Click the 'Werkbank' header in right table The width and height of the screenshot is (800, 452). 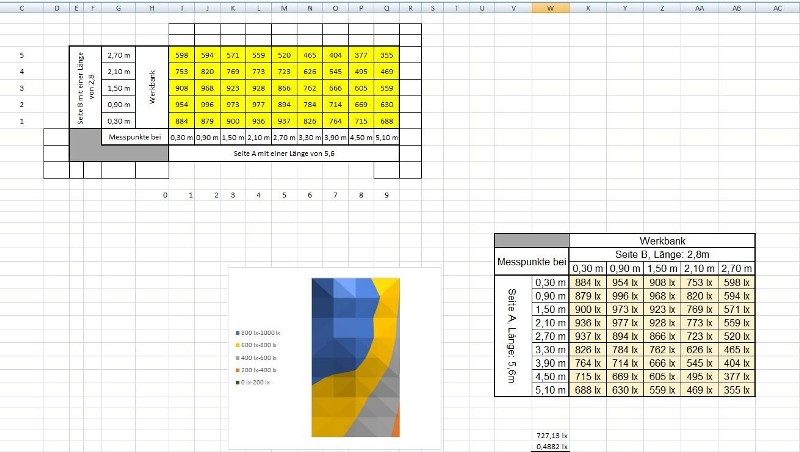tap(661, 240)
